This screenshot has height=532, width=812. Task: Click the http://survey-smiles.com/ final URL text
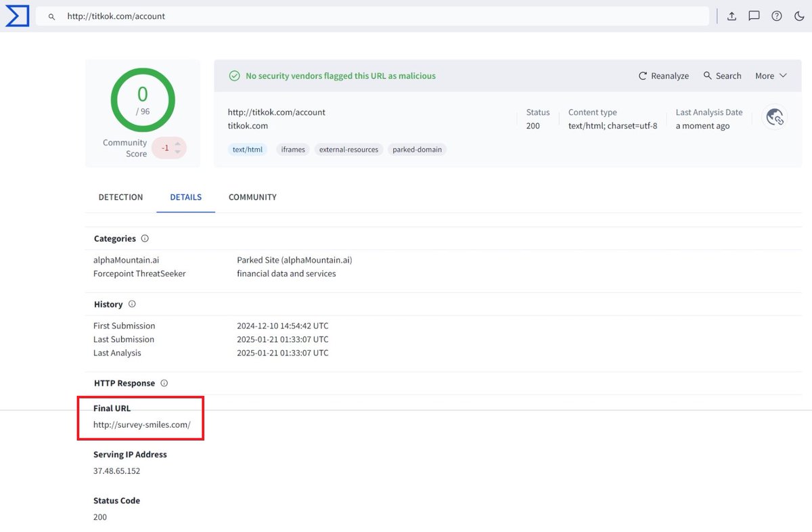point(142,425)
